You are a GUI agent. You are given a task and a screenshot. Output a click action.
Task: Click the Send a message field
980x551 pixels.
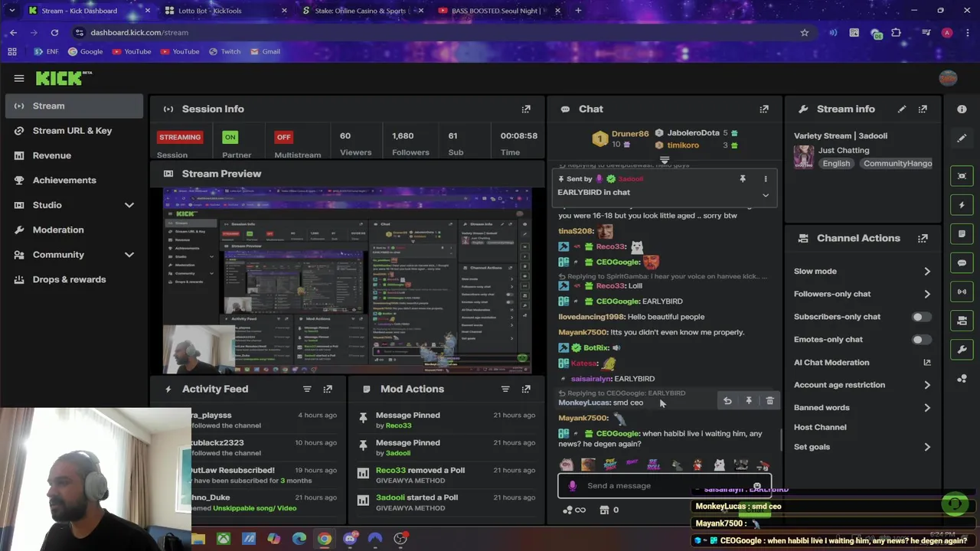pyautogui.click(x=665, y=486)
